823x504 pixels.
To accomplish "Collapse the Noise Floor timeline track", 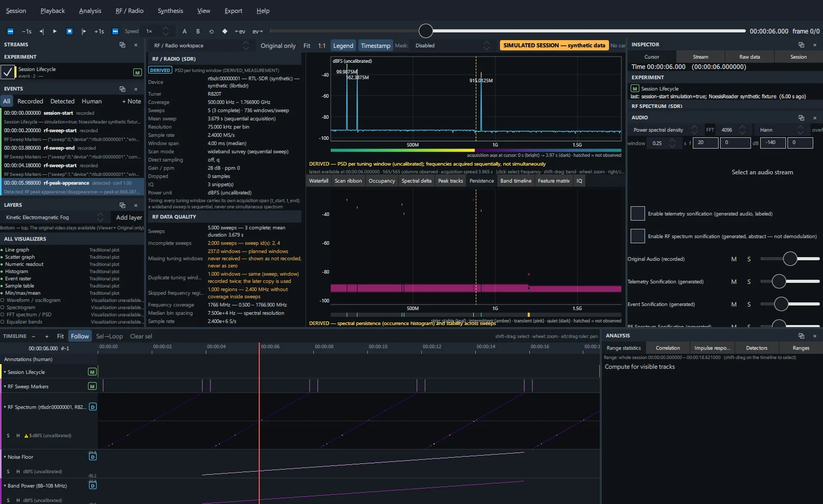I will click(x=5, y=457).
